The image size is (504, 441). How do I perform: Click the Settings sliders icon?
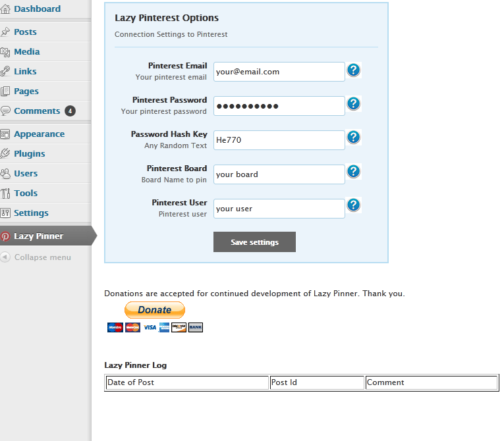tap(5, 213)
